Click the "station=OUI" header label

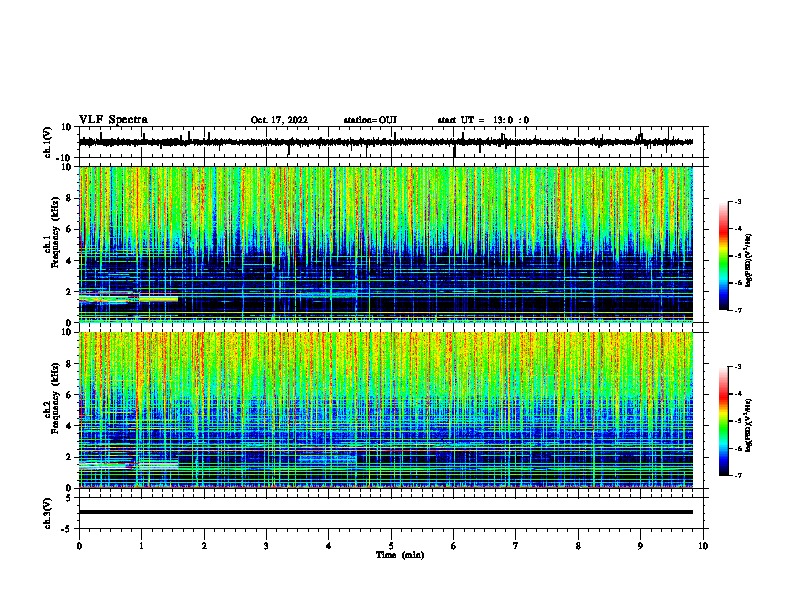(x=370, y=120)
